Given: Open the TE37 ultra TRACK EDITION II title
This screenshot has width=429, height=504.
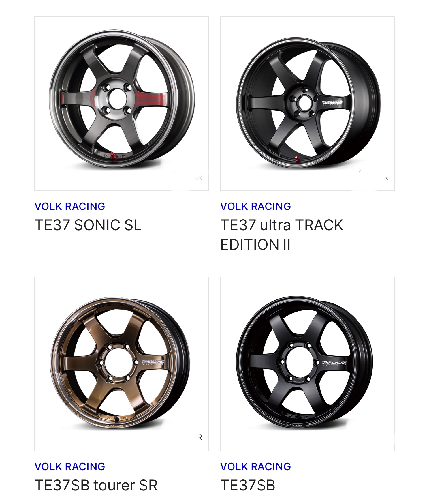Looking at the screenshot, I should point(282,235).
